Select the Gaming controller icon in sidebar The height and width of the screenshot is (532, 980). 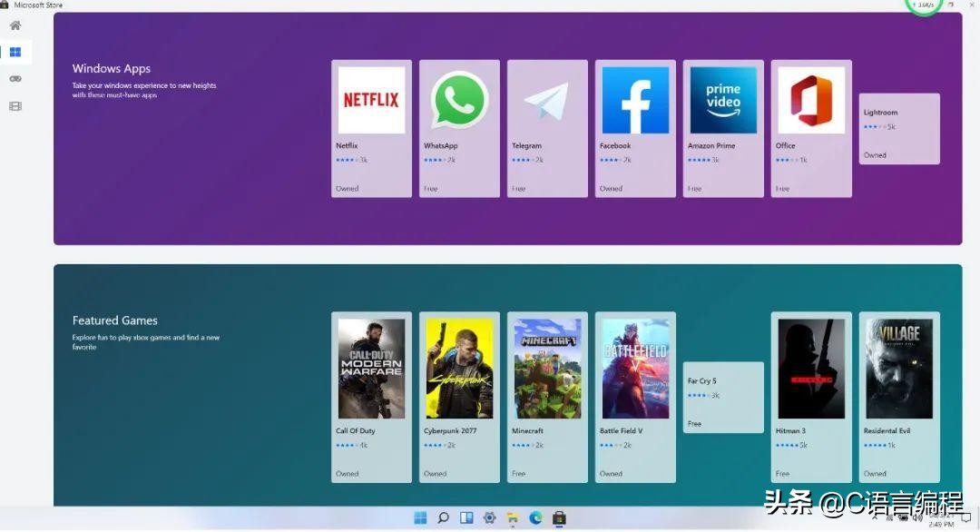(15, 78)
